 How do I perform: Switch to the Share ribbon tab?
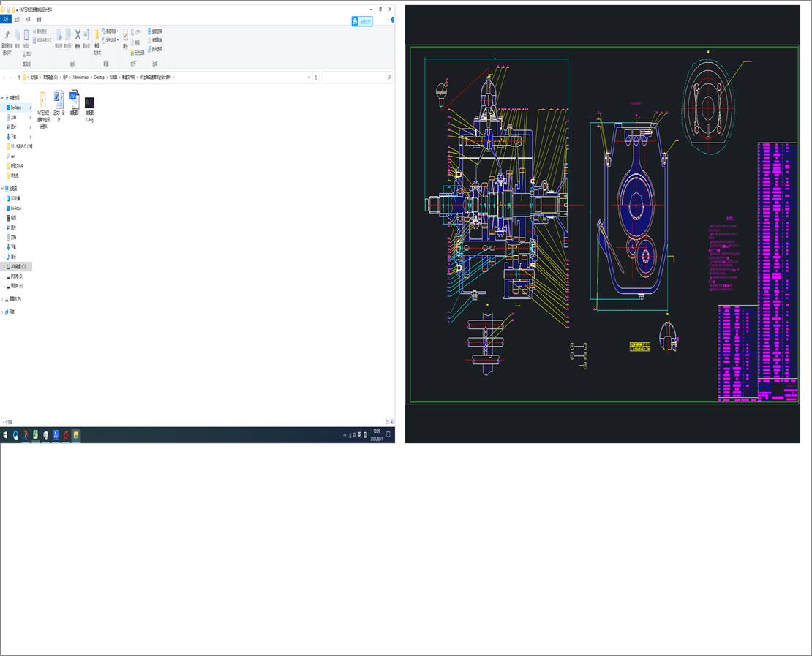click(x=28, y=20)
